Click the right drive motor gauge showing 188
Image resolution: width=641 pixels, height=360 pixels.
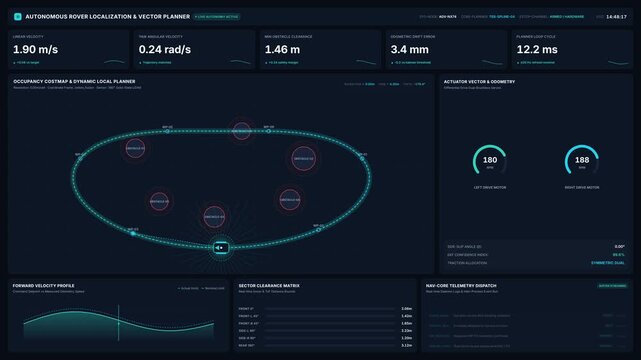582,160
